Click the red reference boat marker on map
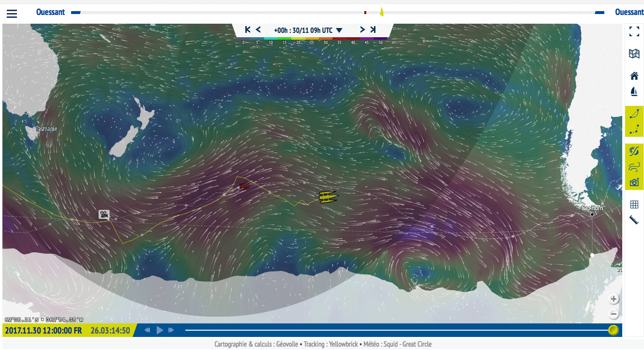 [x=243, y=186]
